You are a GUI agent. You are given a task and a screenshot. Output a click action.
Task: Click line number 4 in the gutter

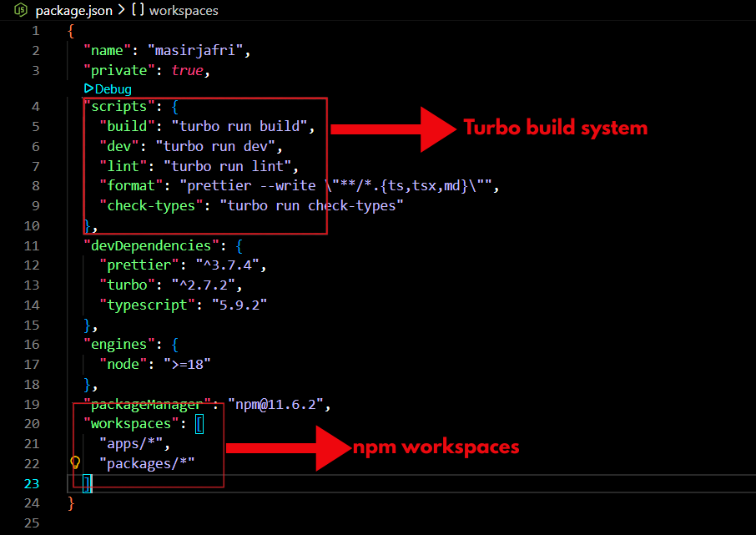click(x=36, y=106)
